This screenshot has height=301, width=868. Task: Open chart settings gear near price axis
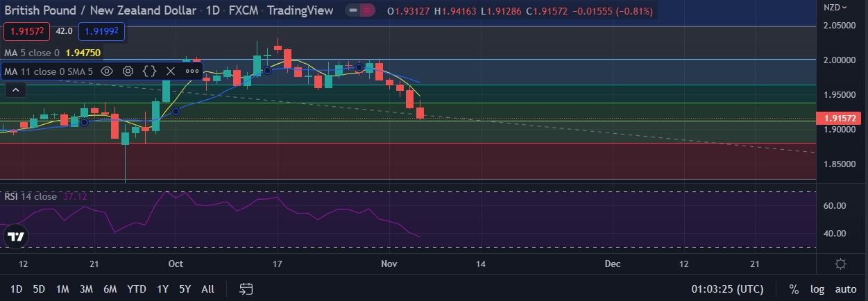tap(840, 264)
